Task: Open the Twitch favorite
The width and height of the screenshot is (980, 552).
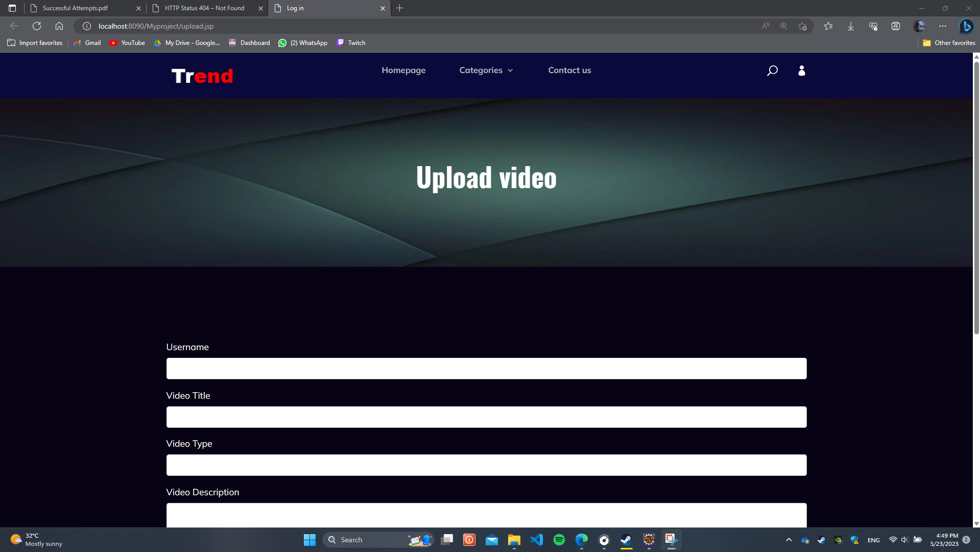Action: pyautogui.click(x=351, y=43)
